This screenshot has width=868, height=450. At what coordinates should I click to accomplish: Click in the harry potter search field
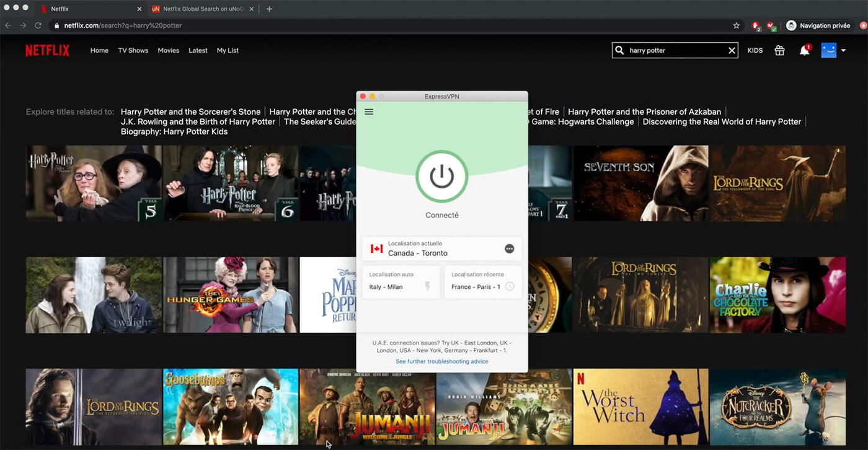point(675,50)
